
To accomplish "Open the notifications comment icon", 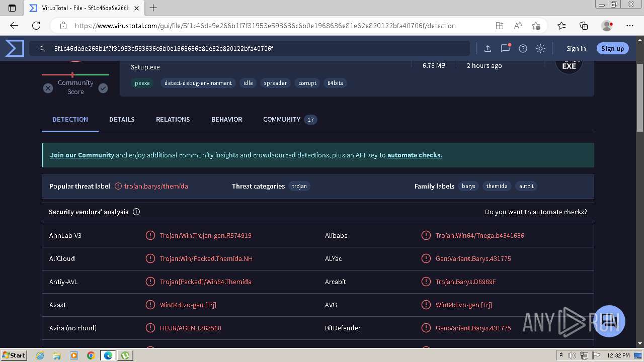I will (505, 48).
